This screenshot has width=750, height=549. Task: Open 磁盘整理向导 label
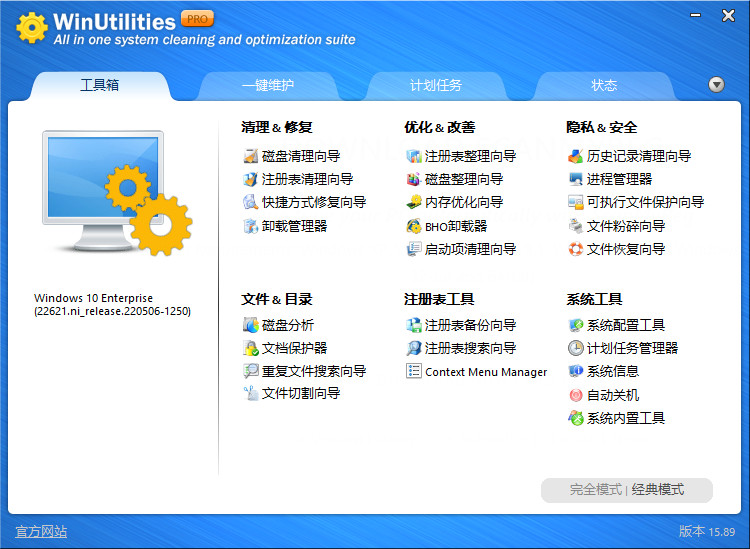[464, 179]
